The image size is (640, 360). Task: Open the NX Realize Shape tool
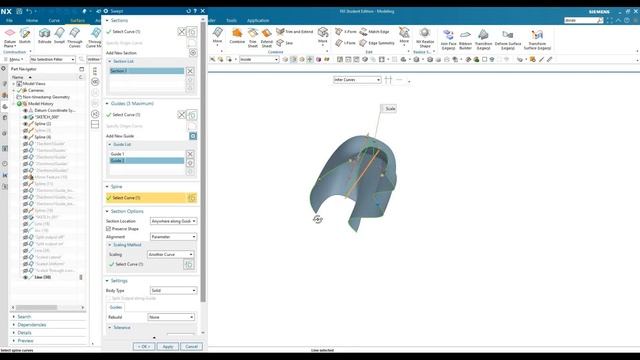(x=425, y=38)
